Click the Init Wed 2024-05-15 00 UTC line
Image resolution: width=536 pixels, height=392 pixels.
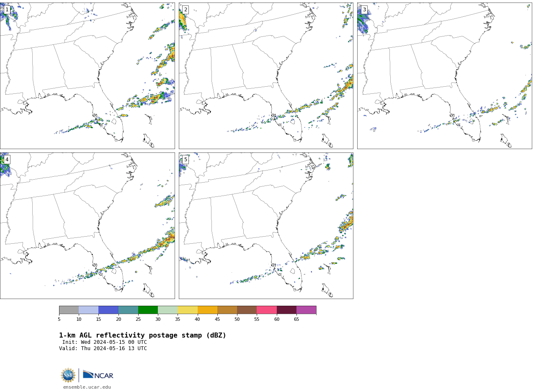click(105, 342)
